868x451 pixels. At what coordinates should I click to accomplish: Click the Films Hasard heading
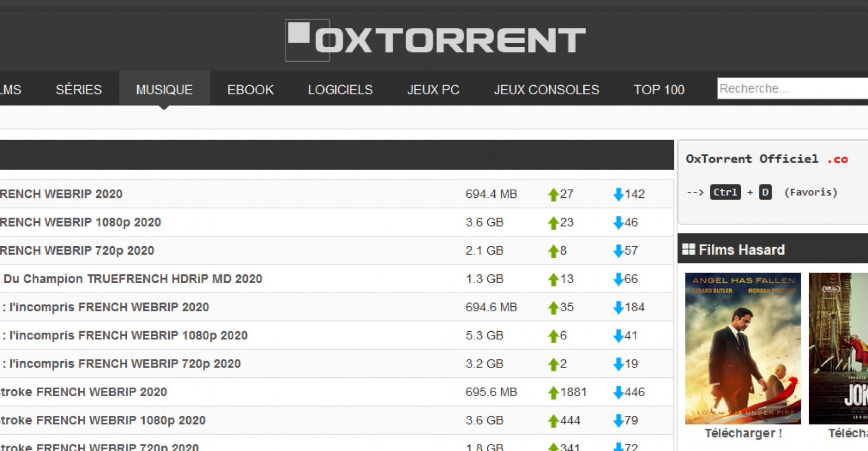point(742,250)
